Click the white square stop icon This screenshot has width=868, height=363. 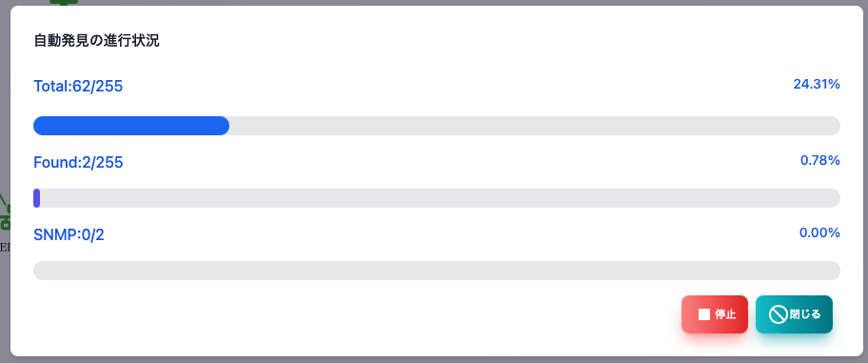(x=703, y=314)
